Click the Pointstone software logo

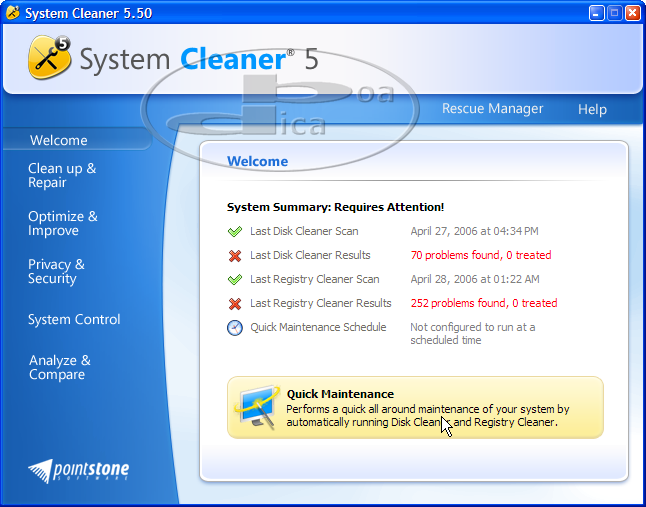(79, 469)
